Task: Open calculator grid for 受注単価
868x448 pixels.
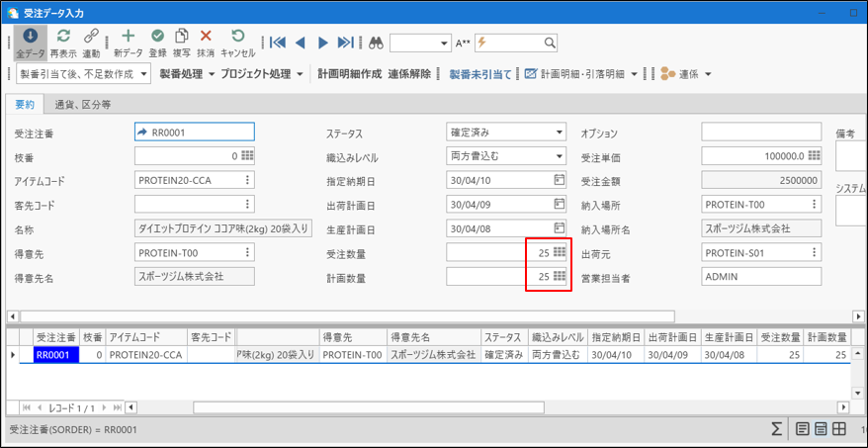Action: (x=815, y=155)
